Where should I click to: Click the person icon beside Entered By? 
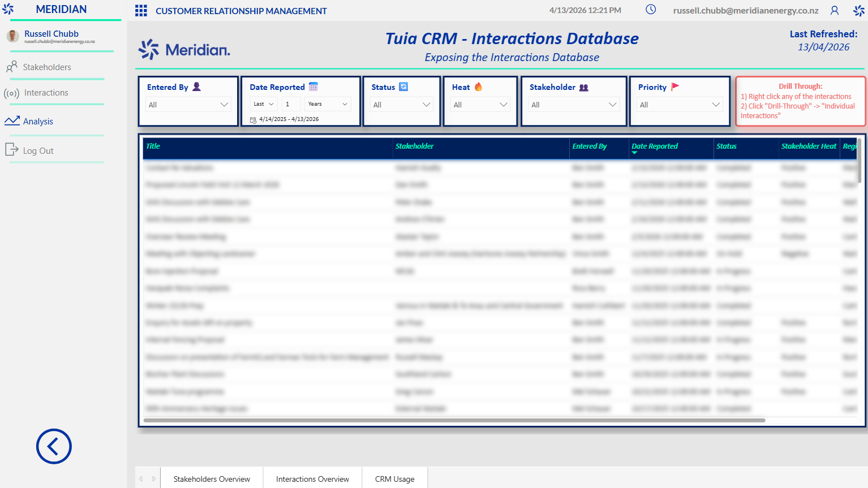coord(197,87)
